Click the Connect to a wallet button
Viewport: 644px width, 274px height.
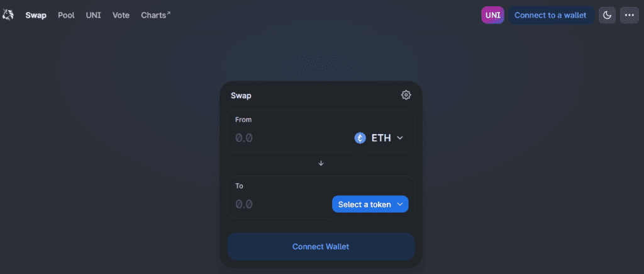click(x=551, y=15)
